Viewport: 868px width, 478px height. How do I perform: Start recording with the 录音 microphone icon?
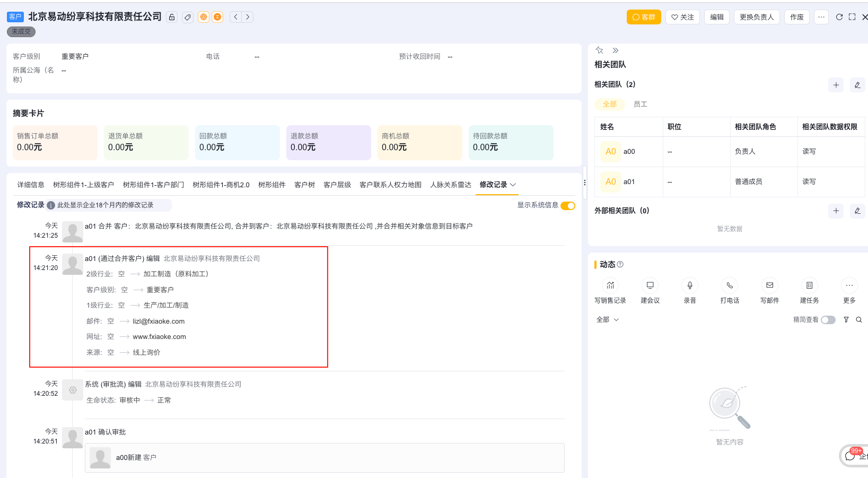pyautogui.click(x=690, y=285)
